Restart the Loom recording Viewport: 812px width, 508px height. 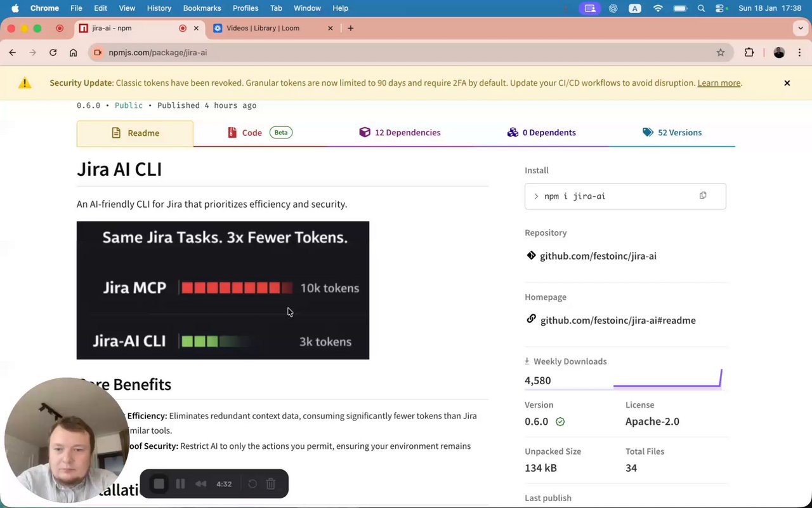[x=252, y=484]
